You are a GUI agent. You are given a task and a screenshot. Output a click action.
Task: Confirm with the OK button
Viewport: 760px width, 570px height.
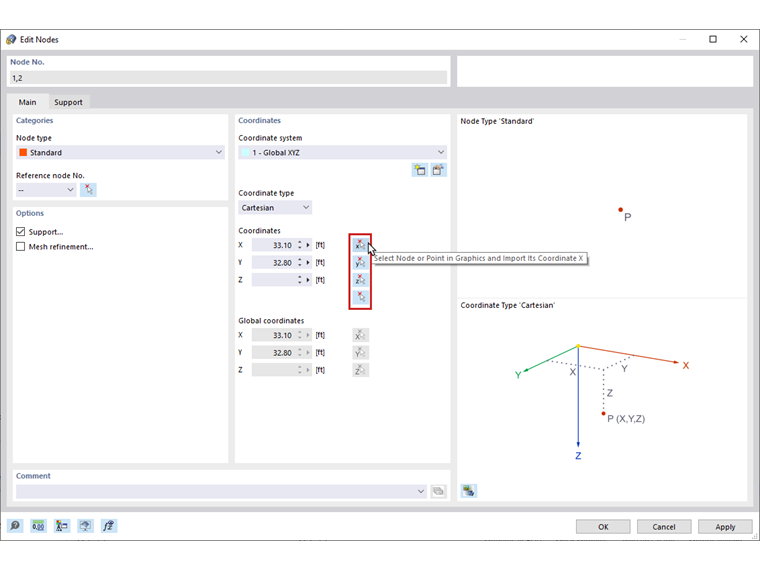(x=603, y=527)
